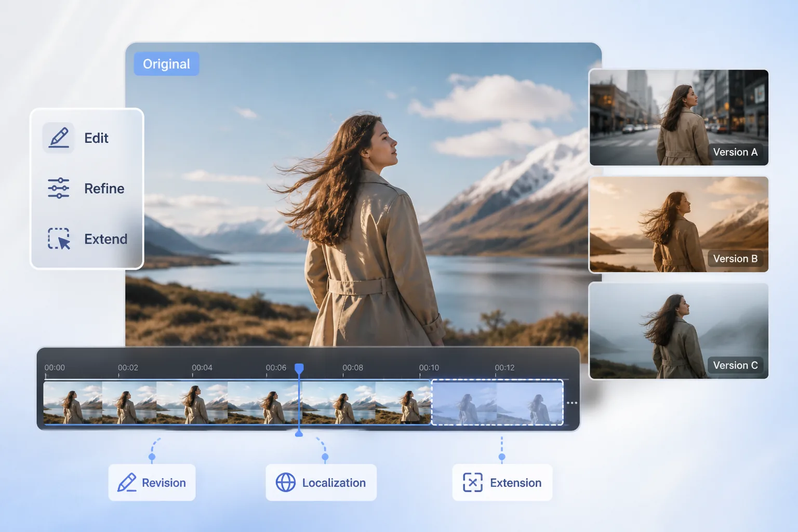Select the Version A thumbnail

point(679,117)
